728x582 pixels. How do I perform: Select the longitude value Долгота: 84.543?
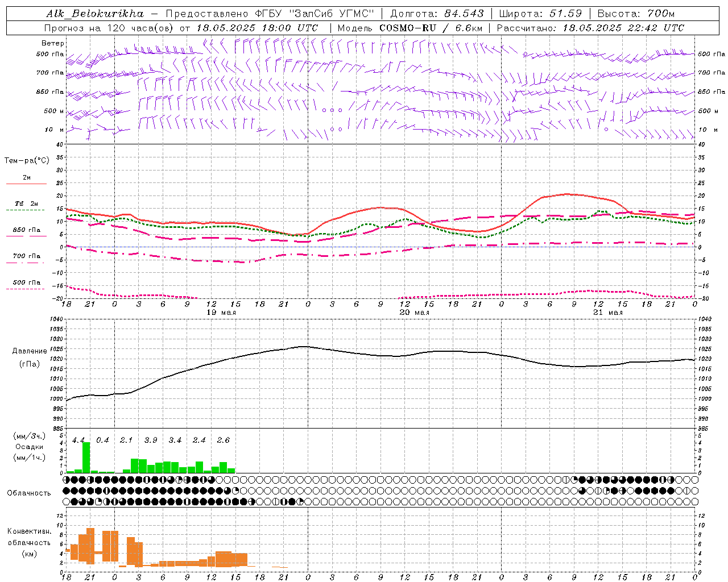[437, 14]
